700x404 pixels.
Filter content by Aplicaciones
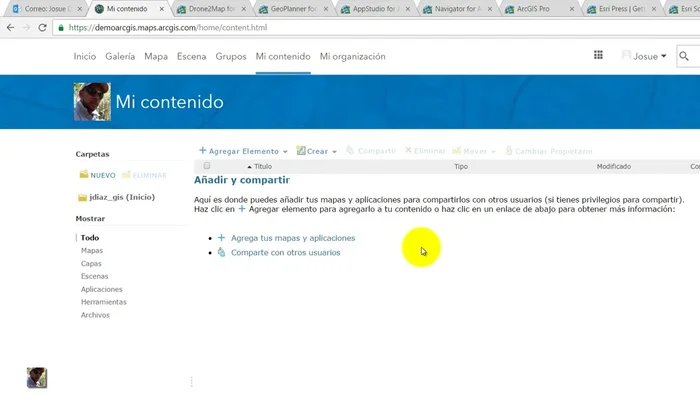pyautogui.click(x=101, y=289)
